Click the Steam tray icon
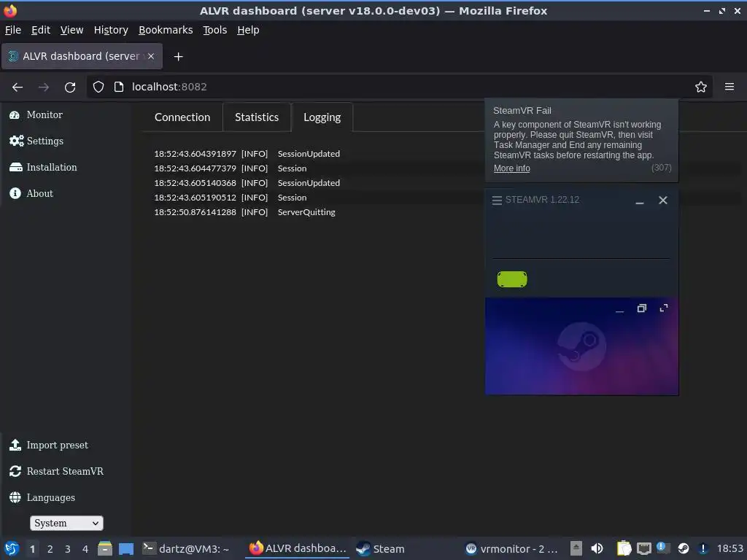This screenshot has height=560, width=747. click(x=683, y=548)
